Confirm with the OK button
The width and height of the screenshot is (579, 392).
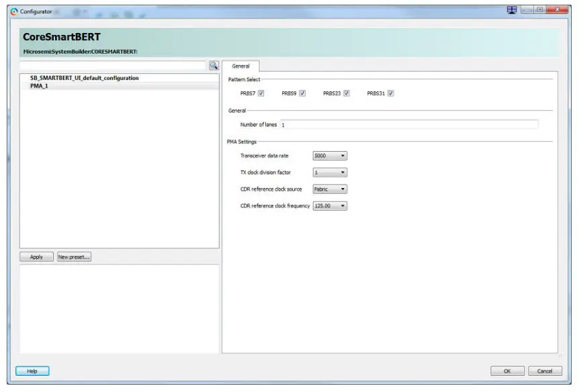click(507, 371)
